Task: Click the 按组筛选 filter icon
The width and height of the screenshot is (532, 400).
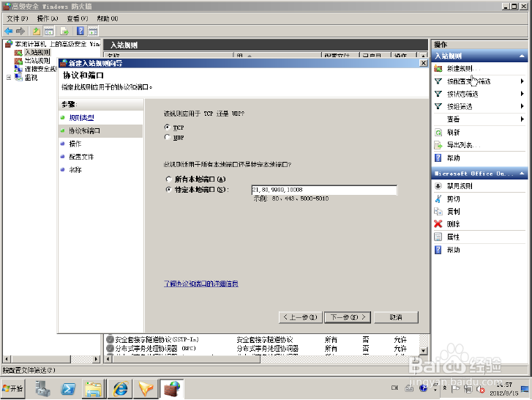Action: point(438,106)
